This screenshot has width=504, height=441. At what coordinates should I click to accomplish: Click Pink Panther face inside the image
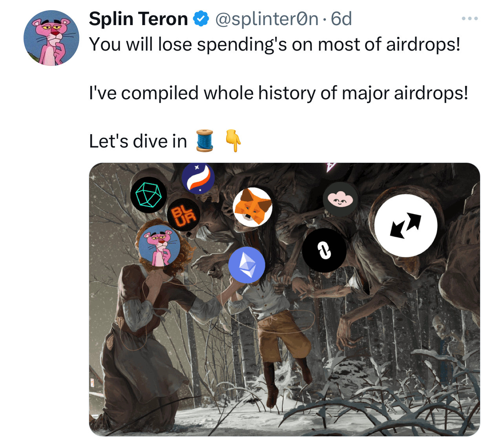160,246
